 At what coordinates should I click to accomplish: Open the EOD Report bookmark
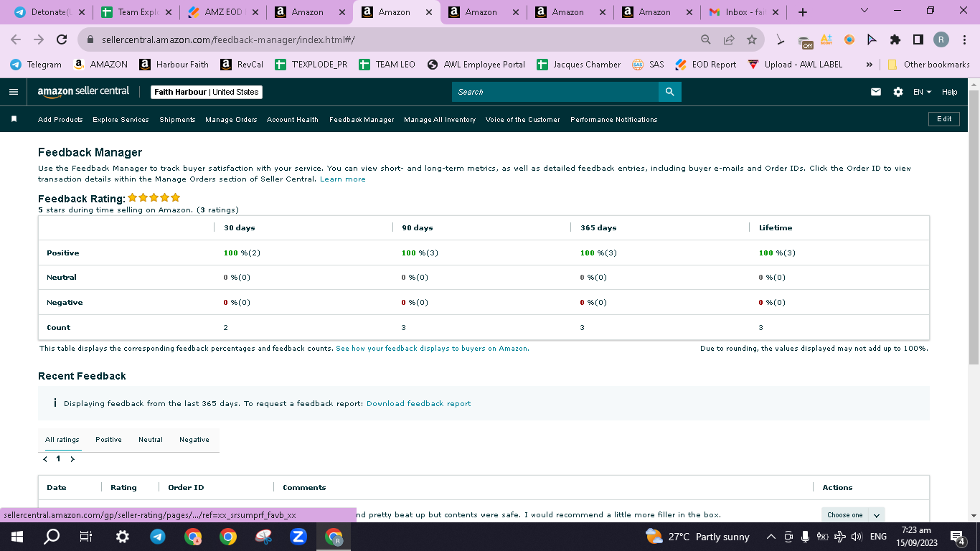[706, 64]
